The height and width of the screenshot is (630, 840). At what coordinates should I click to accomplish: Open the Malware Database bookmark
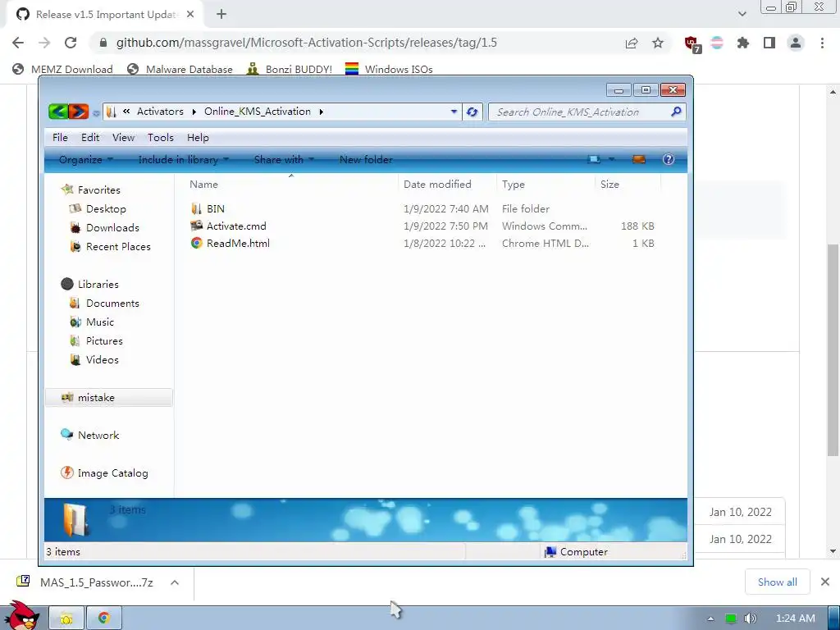(180, 69)
